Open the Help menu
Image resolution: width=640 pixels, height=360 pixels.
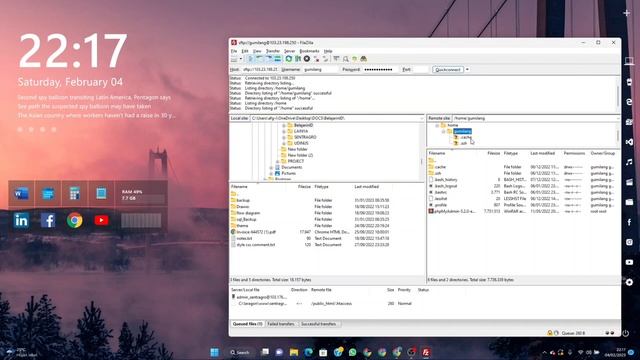pos(328,51)
